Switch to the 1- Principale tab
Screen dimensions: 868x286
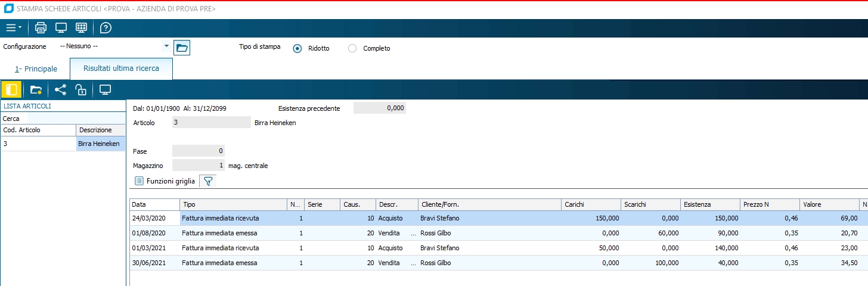click(36, 69)
